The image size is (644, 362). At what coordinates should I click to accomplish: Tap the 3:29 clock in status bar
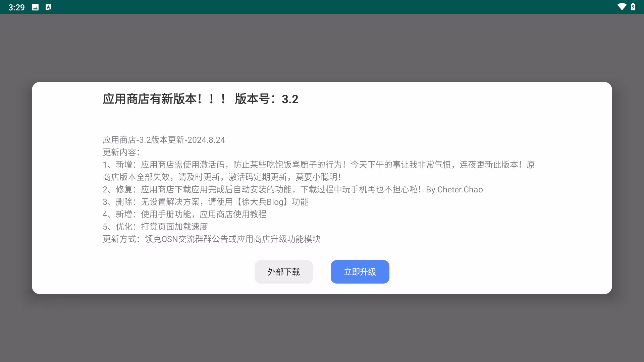pyautogui.click(x=16, y=7)
